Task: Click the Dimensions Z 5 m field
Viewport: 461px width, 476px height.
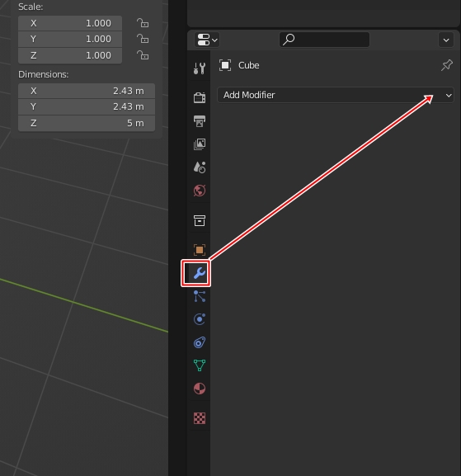Action: pos(87,123)
